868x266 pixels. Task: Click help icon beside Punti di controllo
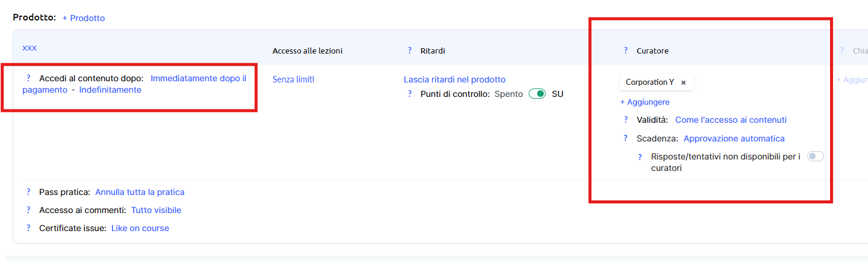[410, 94]
